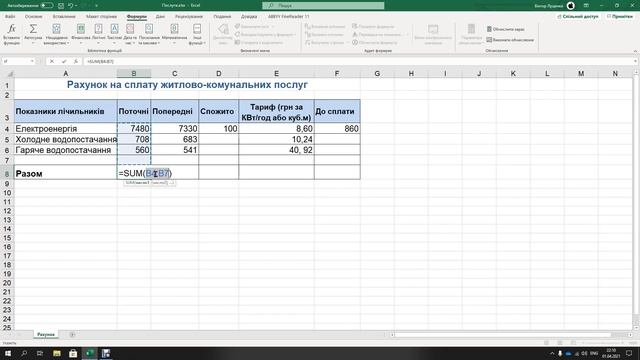Click the Гаряче водопостачання cell

pos(65,150)
